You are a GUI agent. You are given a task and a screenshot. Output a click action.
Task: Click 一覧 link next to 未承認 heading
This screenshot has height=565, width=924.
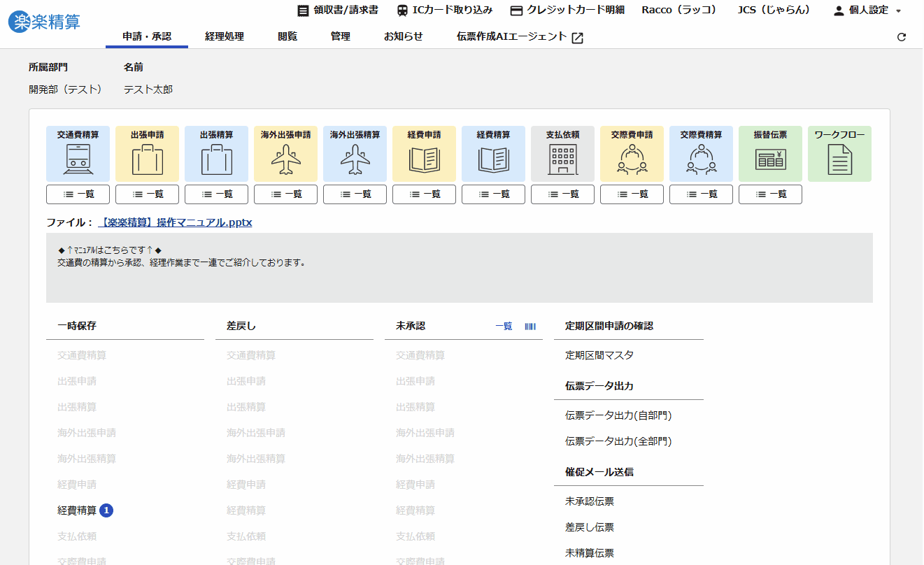(504, 326)
